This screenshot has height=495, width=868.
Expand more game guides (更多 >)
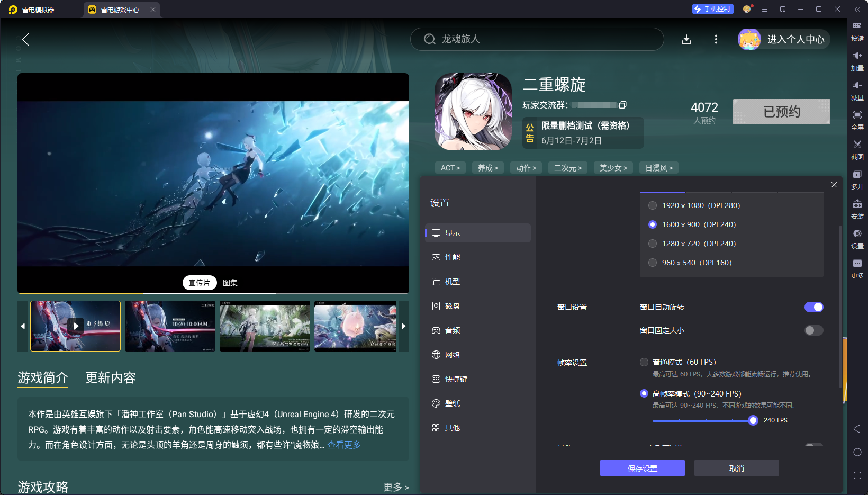coord(396,487)
